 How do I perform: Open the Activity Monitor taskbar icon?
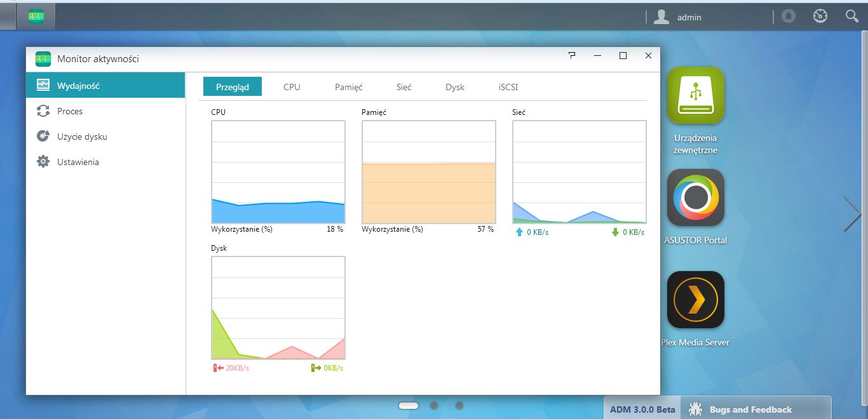[x=36, y=17]
